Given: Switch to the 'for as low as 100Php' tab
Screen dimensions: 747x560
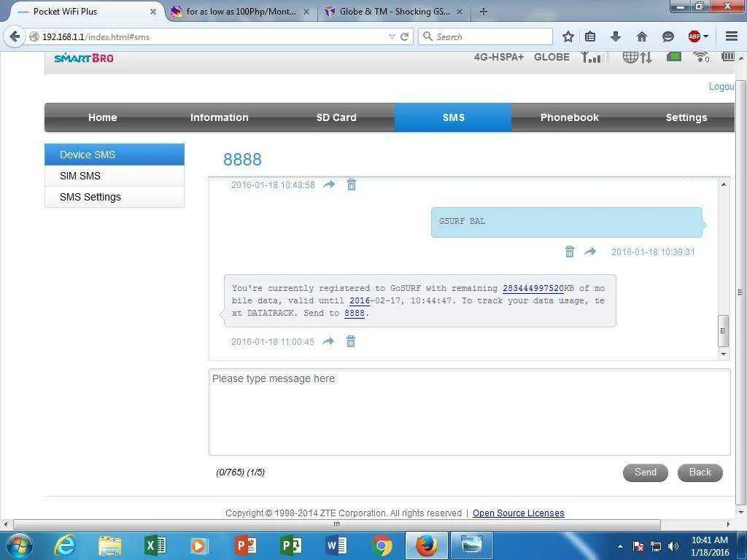Looking at the screenshot, I should [x=241, y=12].
